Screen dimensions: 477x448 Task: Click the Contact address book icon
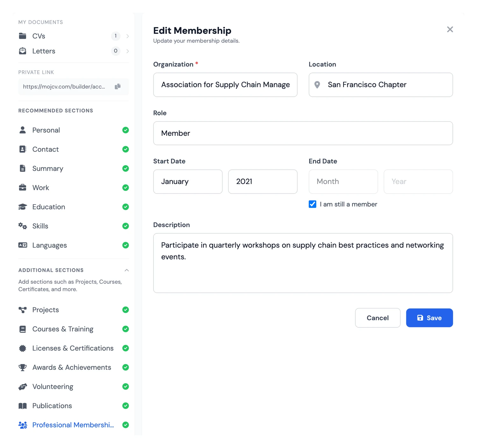pyautogui.click(x=23, y=149)
